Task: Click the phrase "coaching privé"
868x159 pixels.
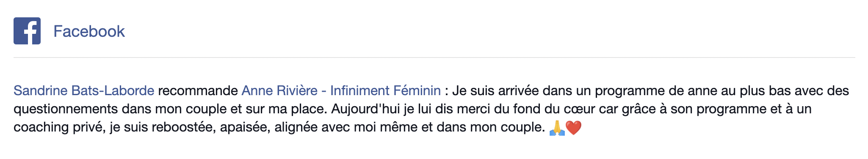Action: coord(59,127)
